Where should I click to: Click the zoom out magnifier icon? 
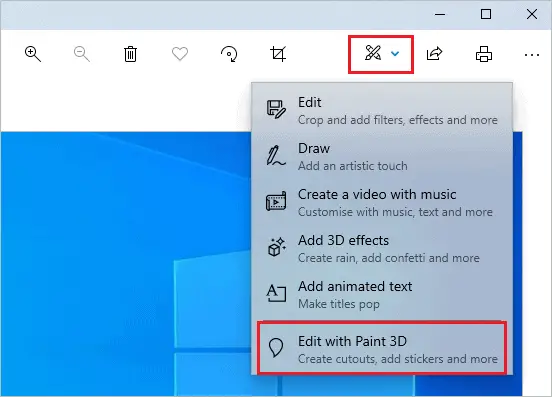(82, 54)
